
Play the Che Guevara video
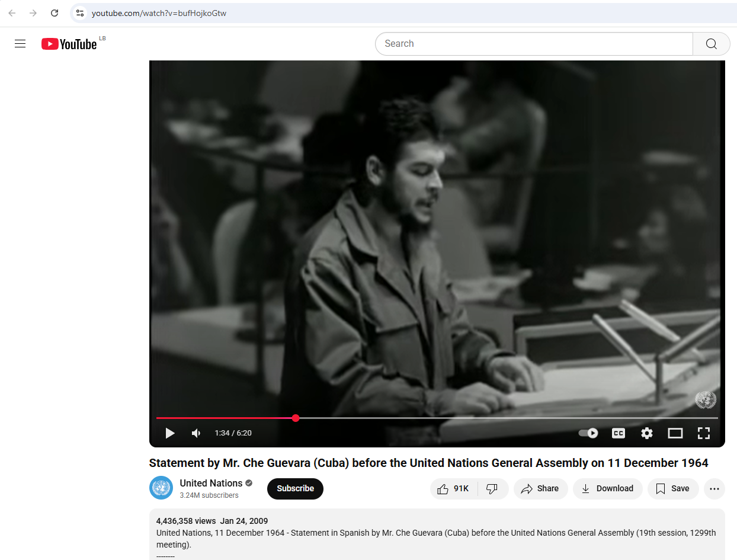click(170, 433)
